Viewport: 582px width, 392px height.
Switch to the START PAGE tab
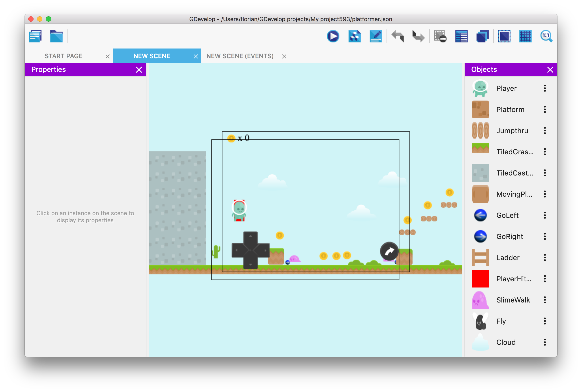pyautogui.click(x=63, y=56)
